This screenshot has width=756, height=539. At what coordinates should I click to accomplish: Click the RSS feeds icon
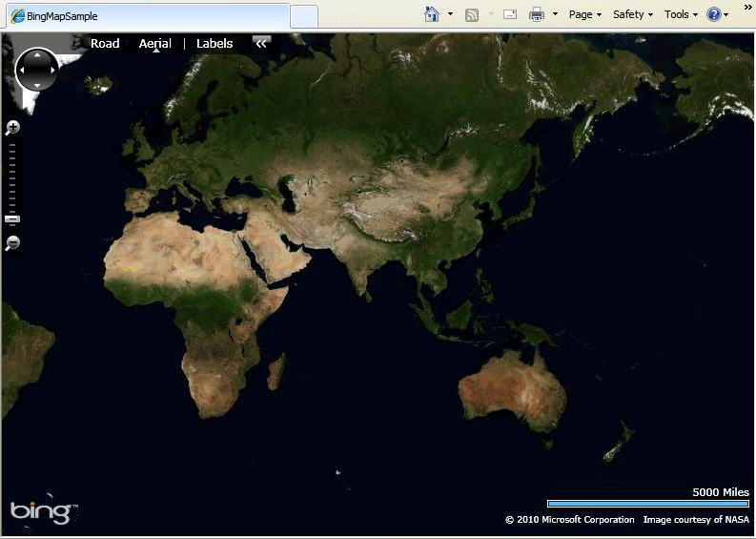click(472, 15)
